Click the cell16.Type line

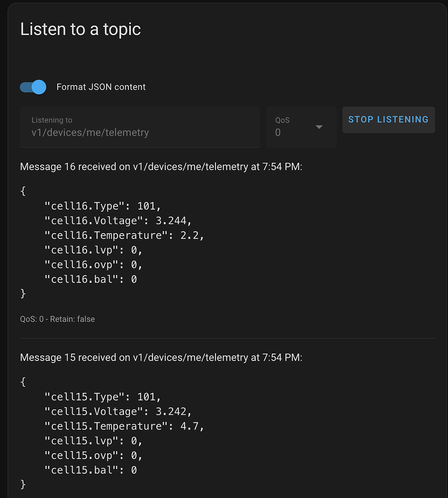[x=103, y=206]
